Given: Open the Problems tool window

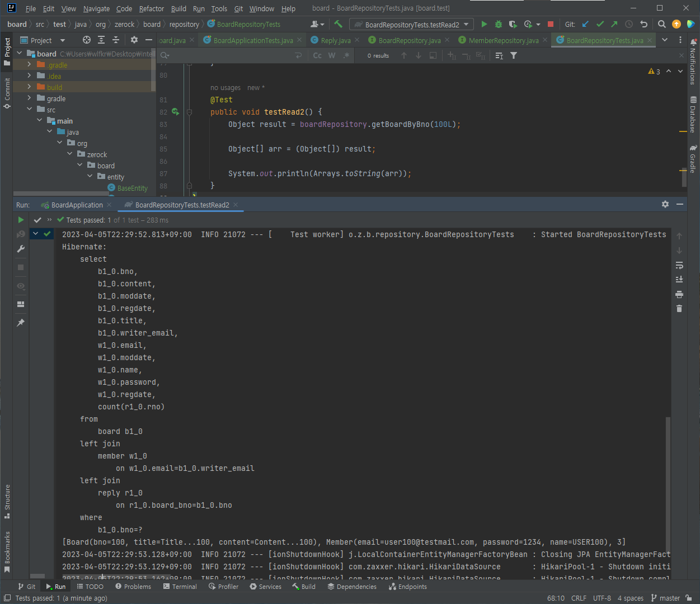Looking at the screenshot, I should (x=133, y=587).
